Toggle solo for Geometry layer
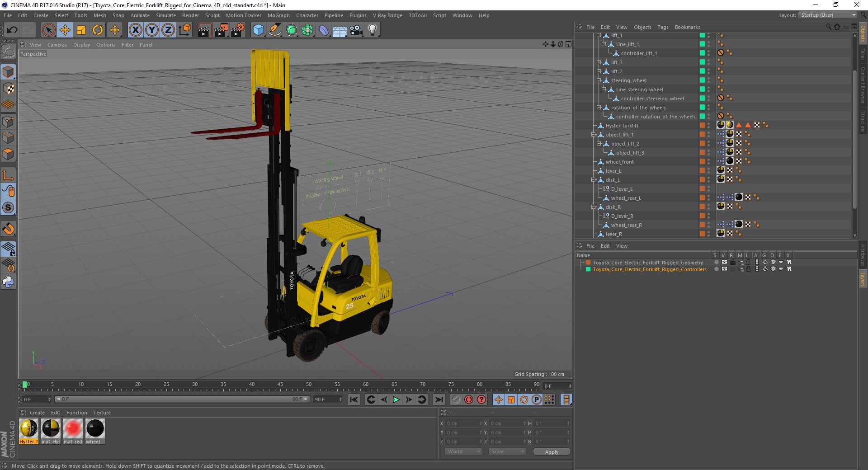 (x=716, y=262)
